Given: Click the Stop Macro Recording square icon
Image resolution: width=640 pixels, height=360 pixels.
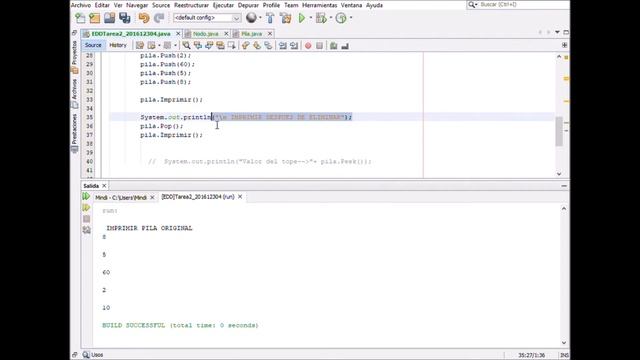Looking at the screenshot, I should click(320, 46).
